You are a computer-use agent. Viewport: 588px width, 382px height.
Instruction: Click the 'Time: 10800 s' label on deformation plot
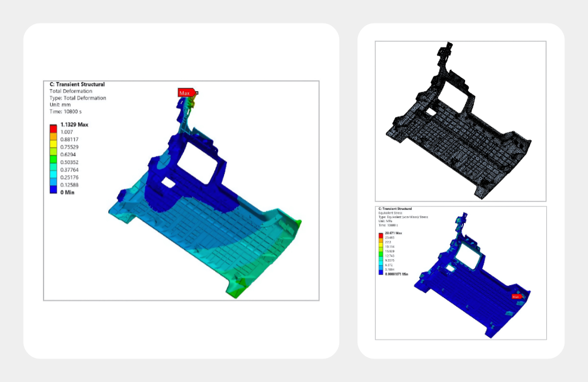pyautogui.click(x=66, y=111)
